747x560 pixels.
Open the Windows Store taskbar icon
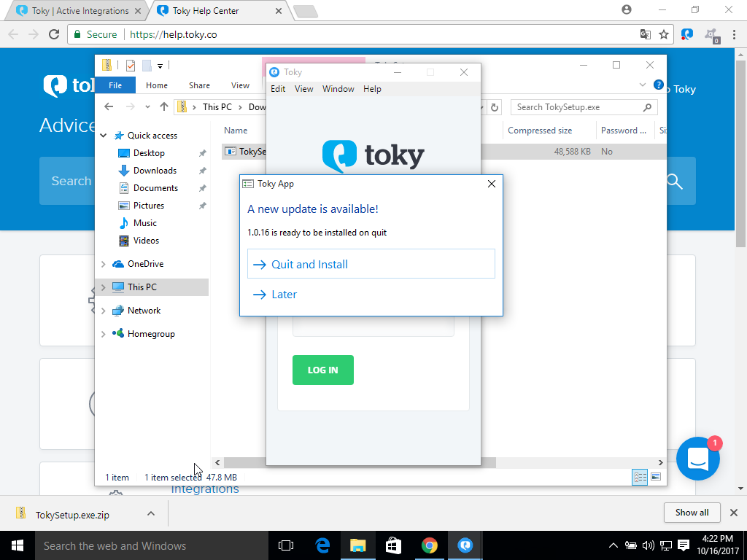coord(393,545)
